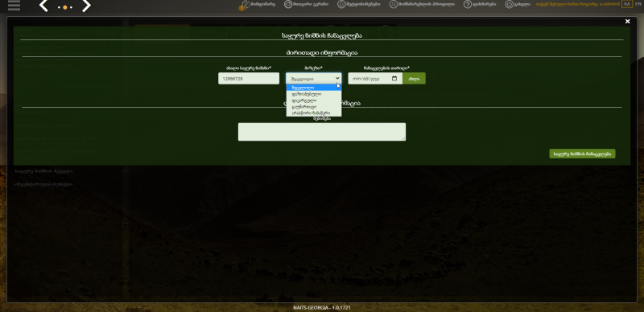This screenshot has height=312, width=644.
Task: Open the help question mark icon
Action: coord(468,4)
